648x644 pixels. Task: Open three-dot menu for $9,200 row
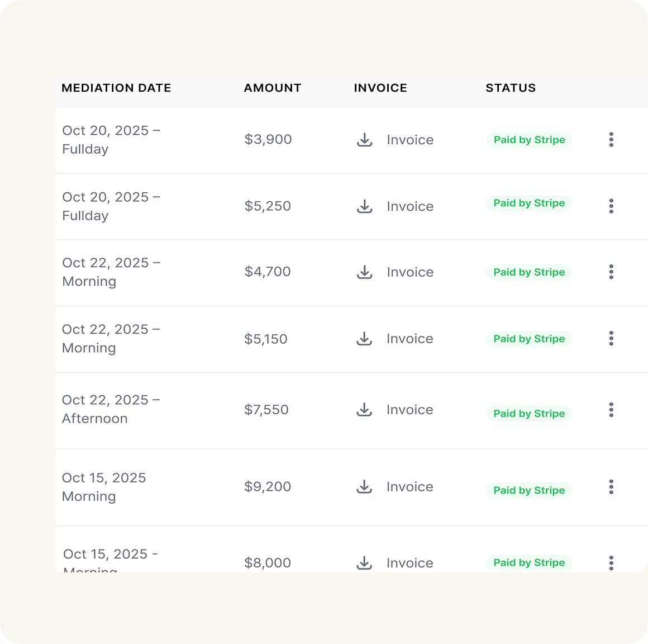pos(611,486)
